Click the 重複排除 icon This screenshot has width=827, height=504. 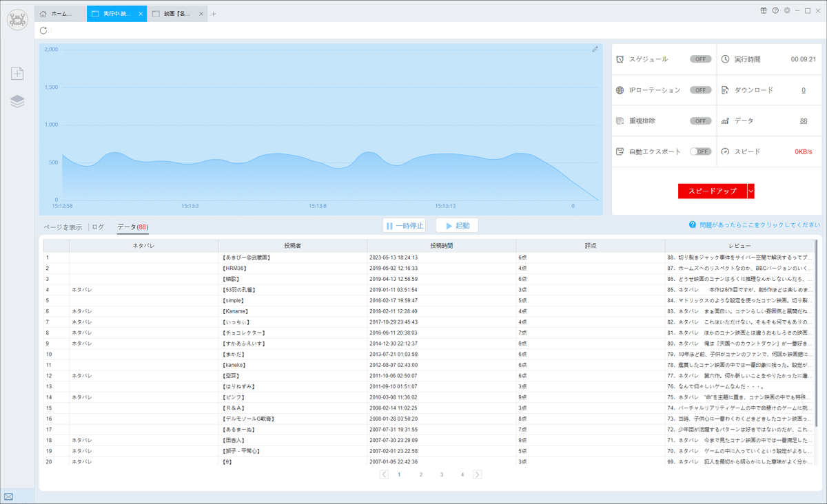[620, 120]
